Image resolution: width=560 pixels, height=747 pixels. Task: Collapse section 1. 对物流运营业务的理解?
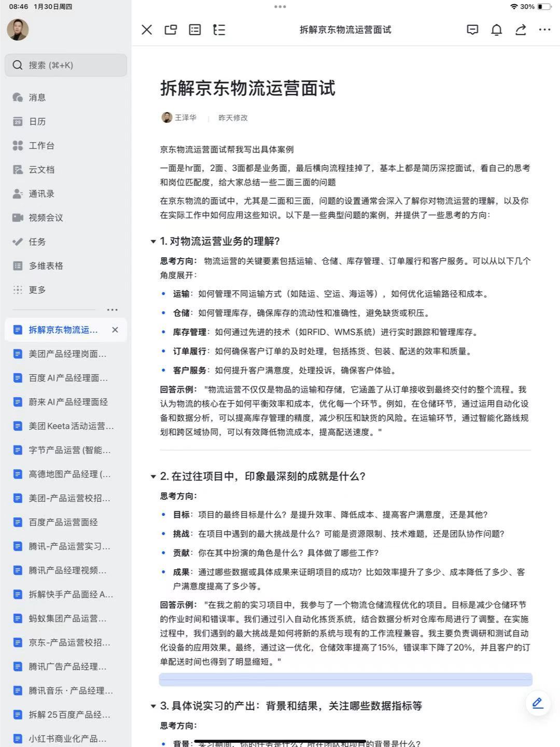153,242
